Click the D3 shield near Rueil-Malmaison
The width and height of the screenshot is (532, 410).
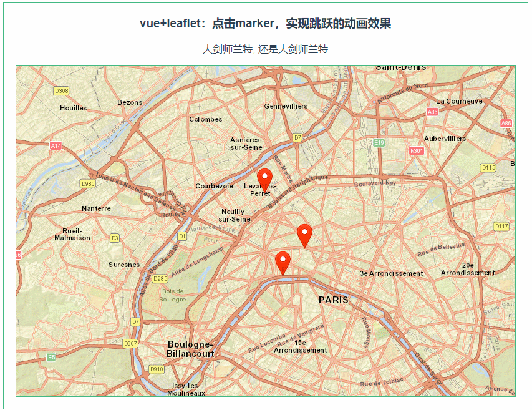[x=115, y=238]
